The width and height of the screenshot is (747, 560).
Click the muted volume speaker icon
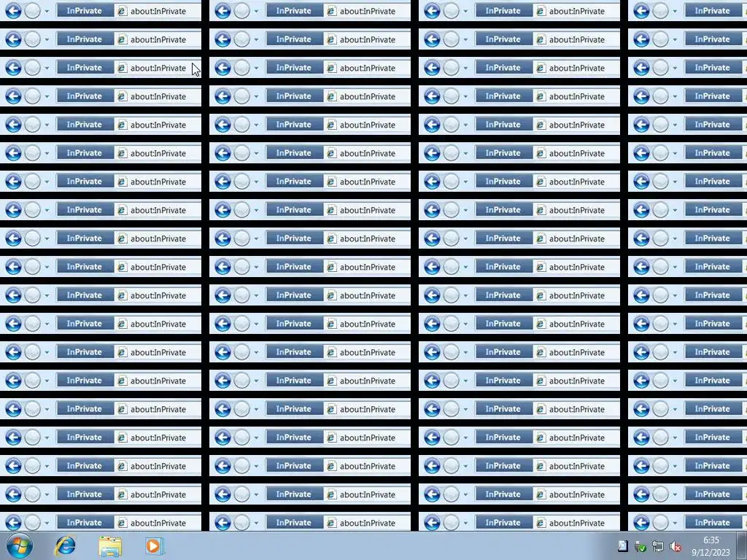(x=675, y=547)
